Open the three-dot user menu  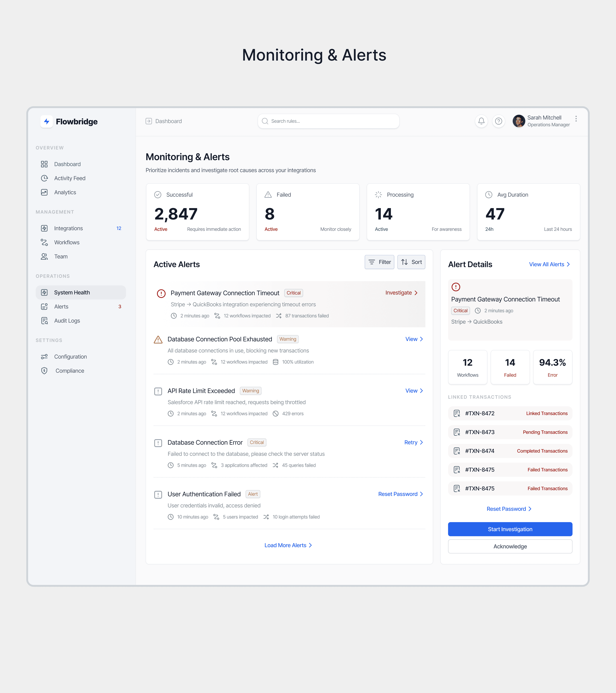pyautogui.click(x=576, y=119)
